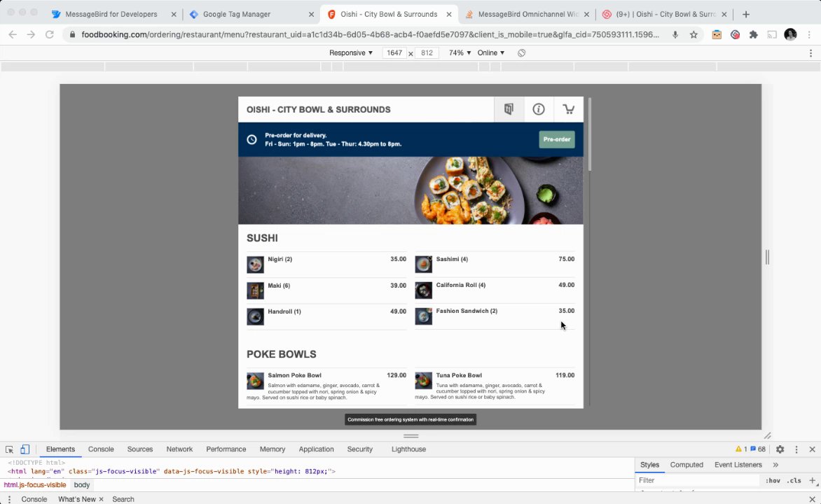The width and height of the screenshot is (821, 504).
Task: Click the viewport width field 1647
Action: click(x=394, y=53)
